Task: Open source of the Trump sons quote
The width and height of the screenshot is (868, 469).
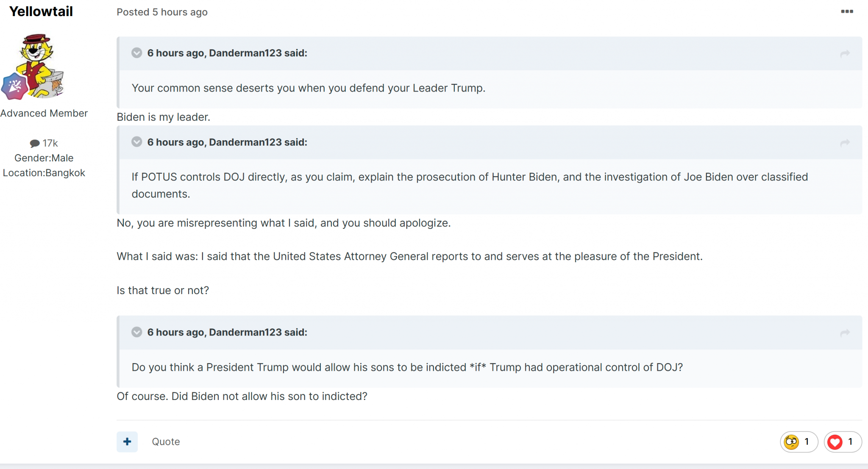Action: (x=845, y=333)
